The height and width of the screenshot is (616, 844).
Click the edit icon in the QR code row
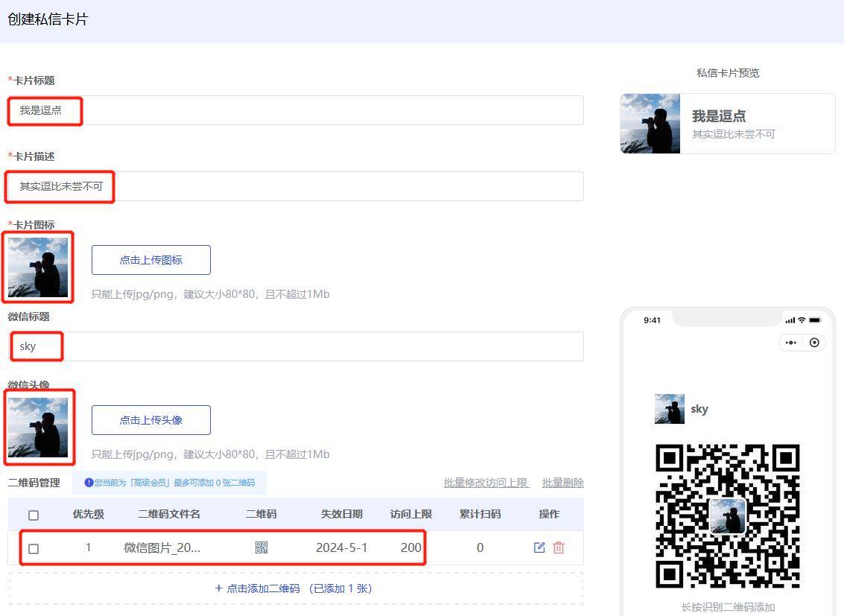point(539,547)
